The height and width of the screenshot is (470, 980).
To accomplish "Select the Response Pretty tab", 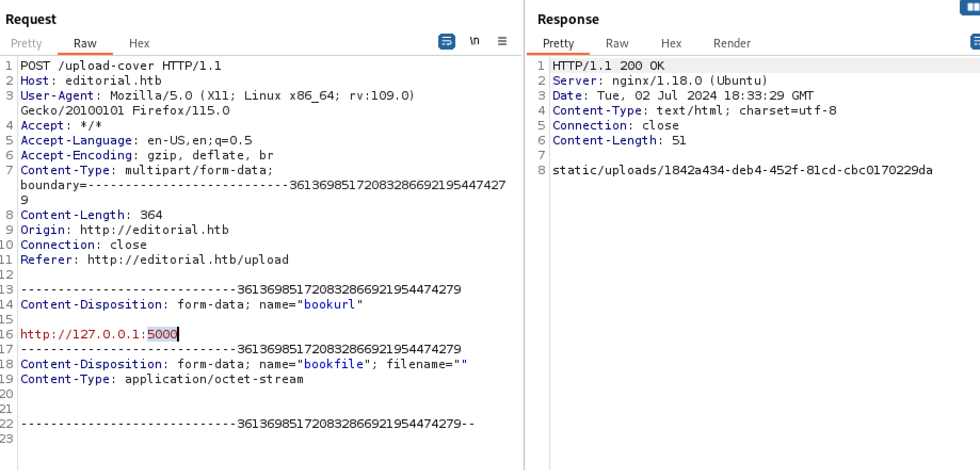I will pos(558,43).
